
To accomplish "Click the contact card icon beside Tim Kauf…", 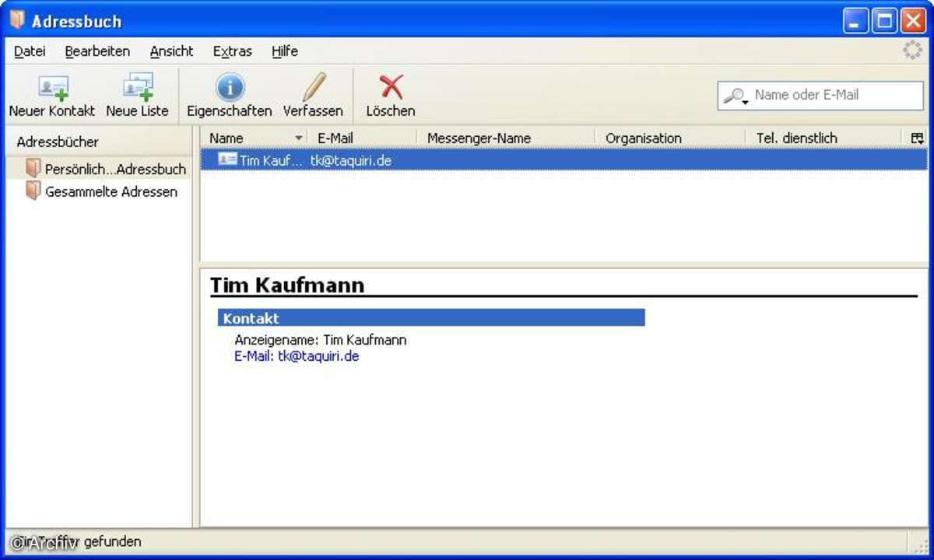I will pyautogui.click(x=227, y=159).
